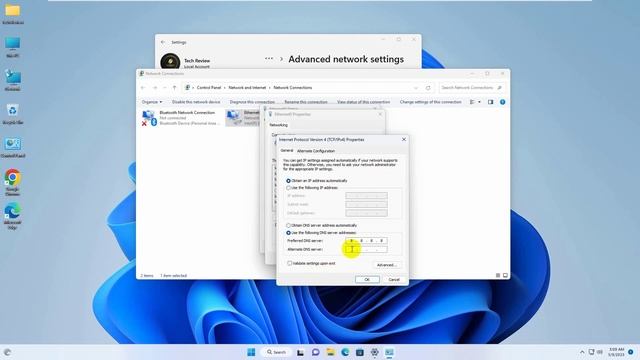Click 'Disable this network device'

[196, 102]
